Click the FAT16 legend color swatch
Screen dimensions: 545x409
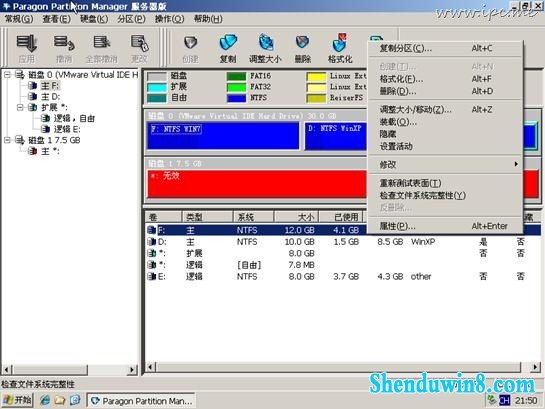click(x=236, y=76)
